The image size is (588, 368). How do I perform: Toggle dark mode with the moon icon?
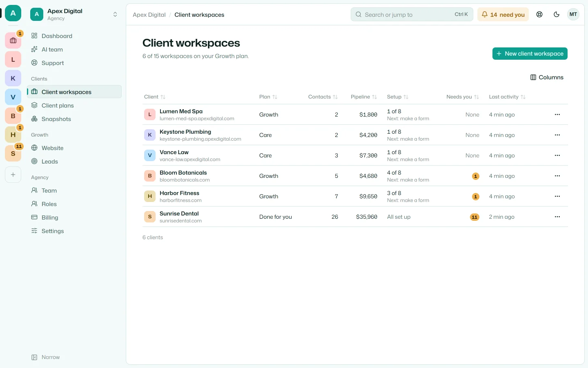(x=557, y=14)
